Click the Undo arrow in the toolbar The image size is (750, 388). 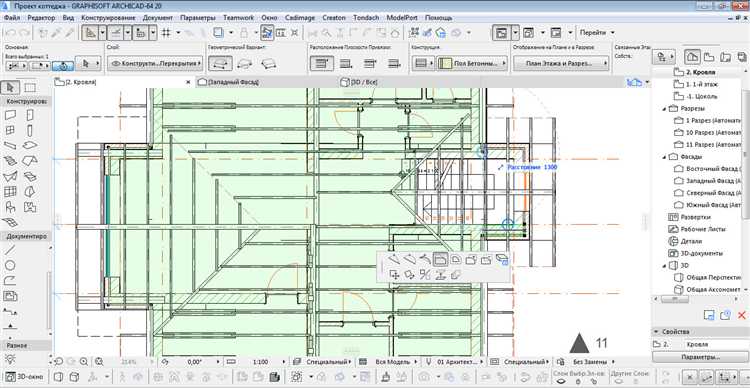[x=10, y=33]
